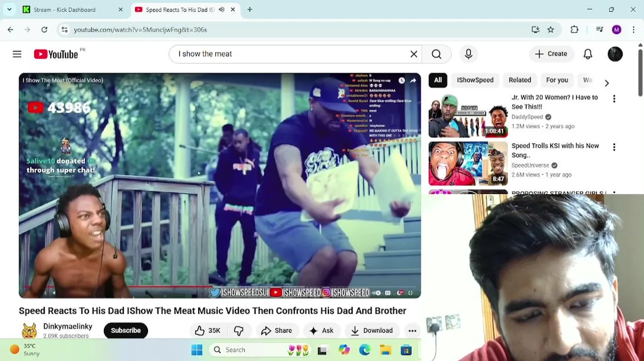View site information icon in address bar
Image resolution: width=644 pixels, height=361 pixels.
click(64, 30)
